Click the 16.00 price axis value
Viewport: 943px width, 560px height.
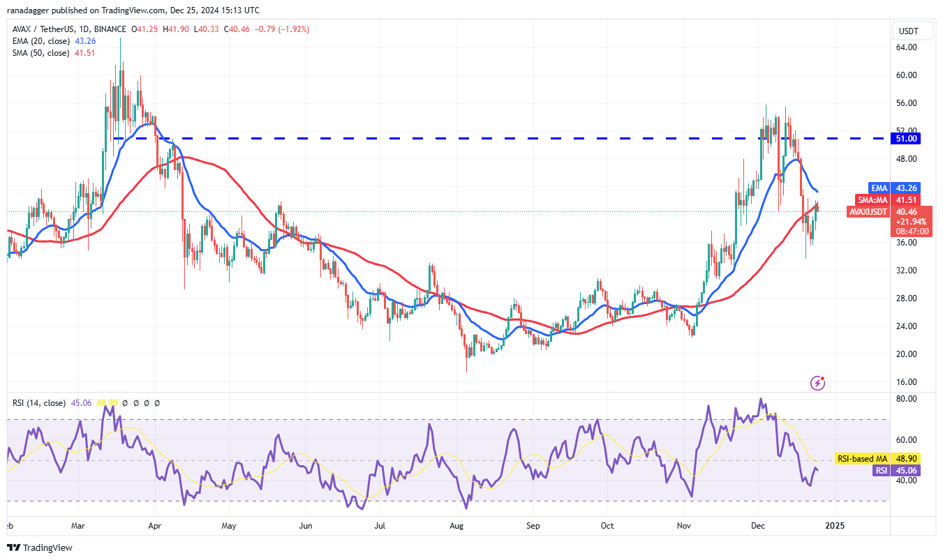[x=906, y=382]
